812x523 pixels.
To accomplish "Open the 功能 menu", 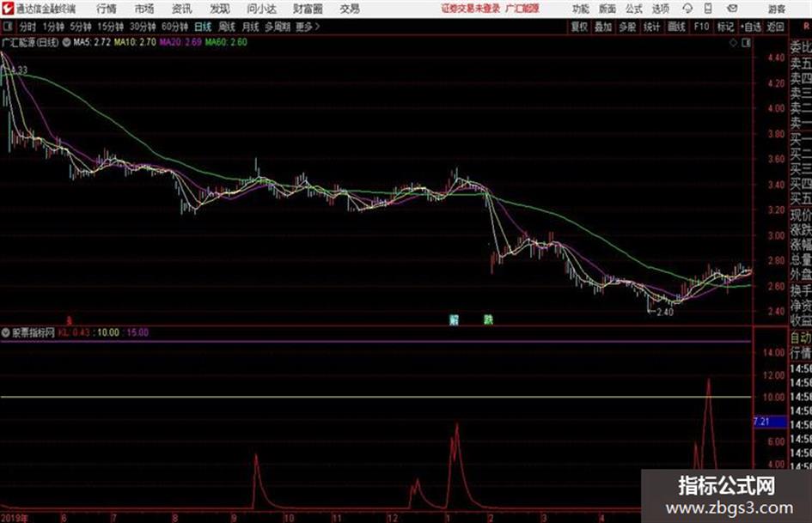I will point(581,9).
